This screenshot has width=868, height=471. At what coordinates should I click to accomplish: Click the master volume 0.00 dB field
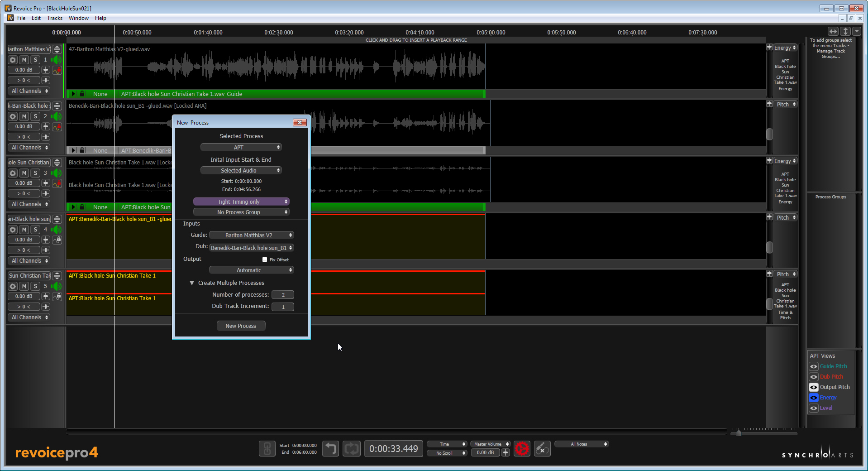click(485, 452)
